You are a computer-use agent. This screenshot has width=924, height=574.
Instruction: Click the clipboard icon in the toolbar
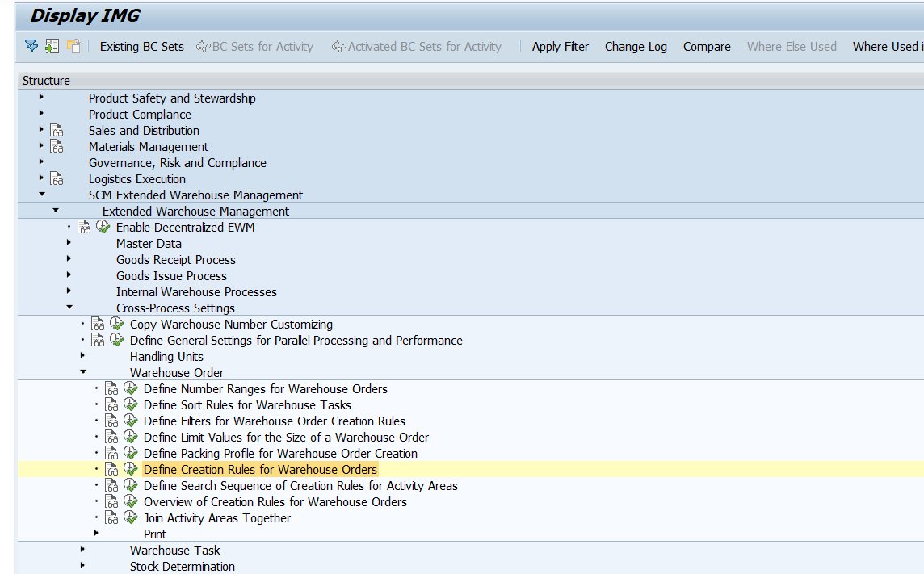click(73, 46)
